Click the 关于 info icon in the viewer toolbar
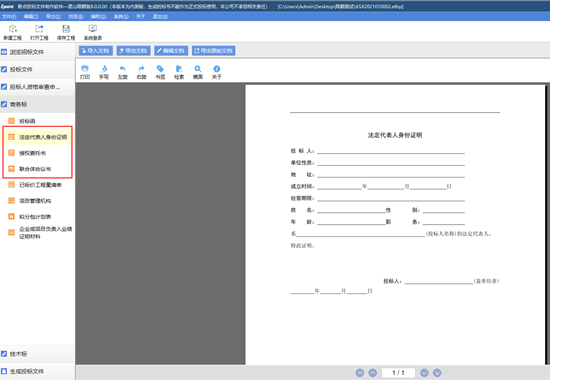Image resolution: width=576 pixels, height=383 pixels. [x=217, y=69]
